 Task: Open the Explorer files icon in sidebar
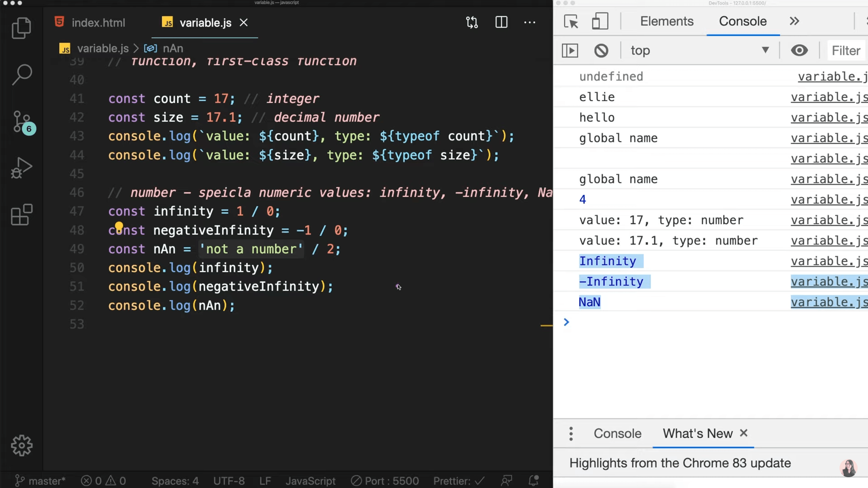click(x=21, y=28)
